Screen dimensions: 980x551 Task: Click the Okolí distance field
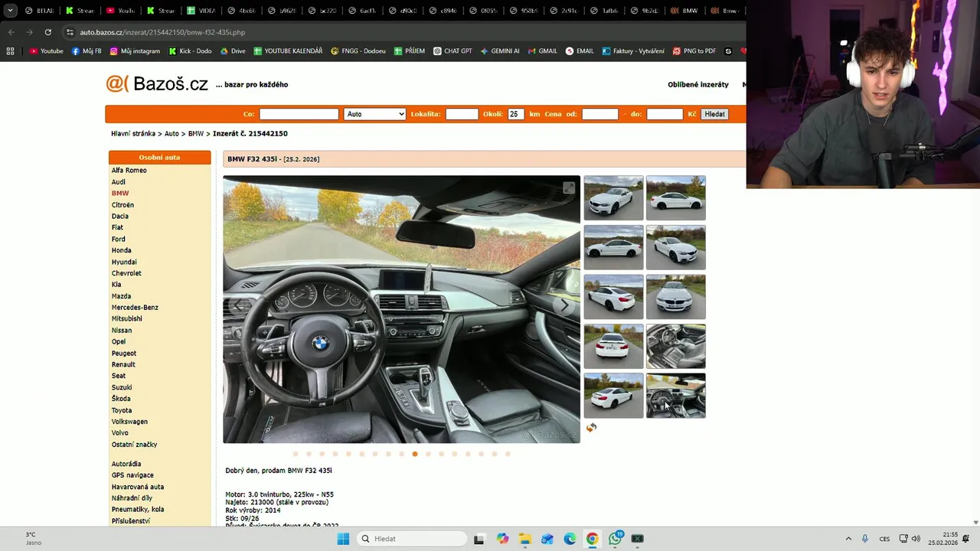[515, 114]
